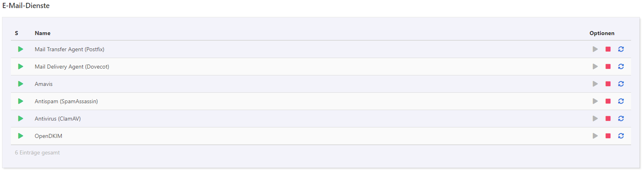Stop the Antivirus (ClamAV) service
Viewport: 644px width, 173px height.
coord(608,119)
